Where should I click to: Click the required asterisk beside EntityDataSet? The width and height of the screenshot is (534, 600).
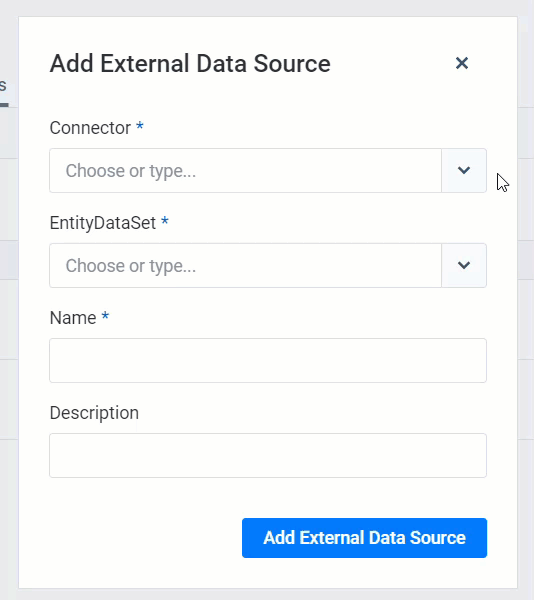click(x=165, y=220)
